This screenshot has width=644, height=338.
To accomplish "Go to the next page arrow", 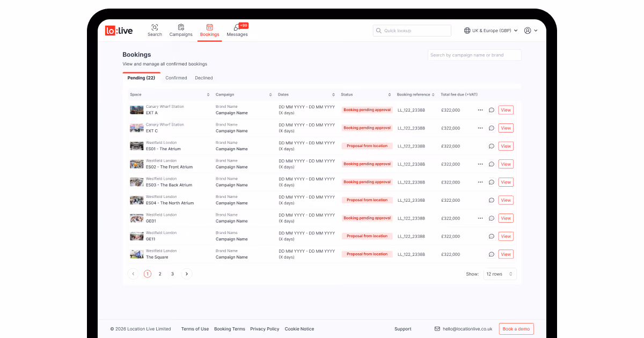I will pyautogui.click(x=186, y=274).
